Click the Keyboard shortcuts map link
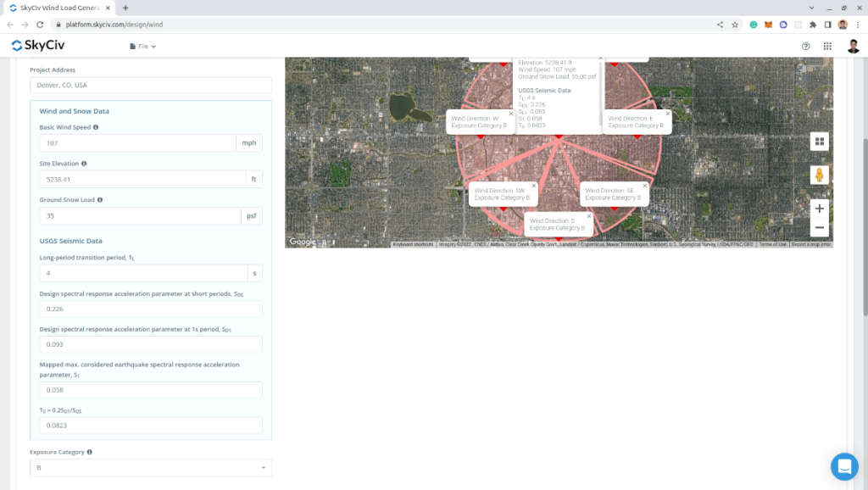Image resolution: width=868 pixels, height=490 pixels. click(x=413, y=244)
